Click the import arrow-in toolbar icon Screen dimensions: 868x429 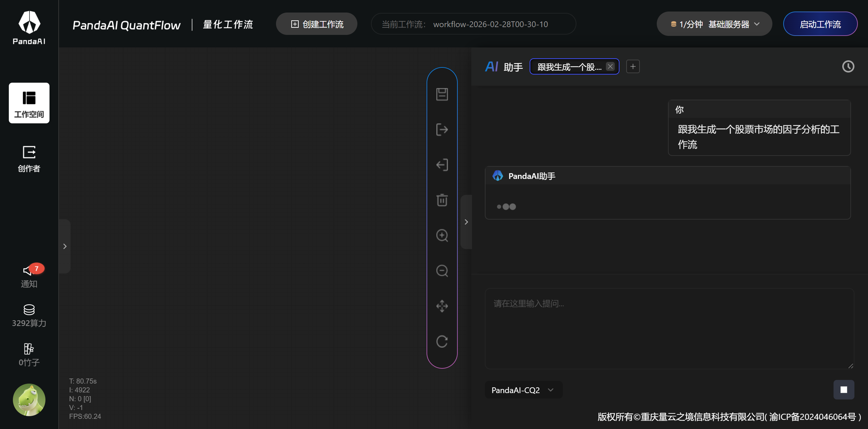point(442,165)
